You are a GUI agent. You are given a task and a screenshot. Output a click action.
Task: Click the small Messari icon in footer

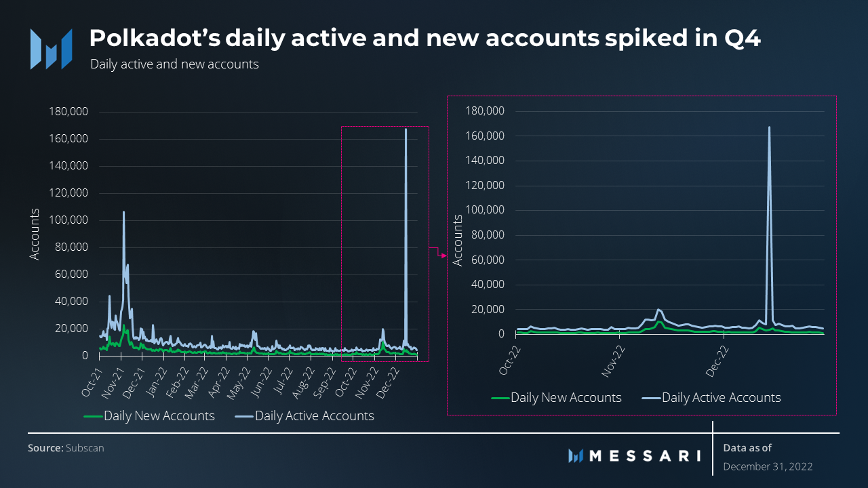576,455
